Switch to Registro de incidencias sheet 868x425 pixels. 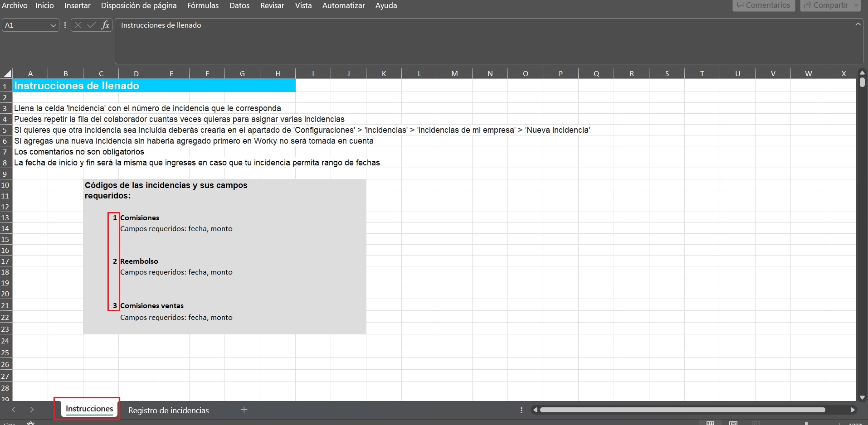169,410
